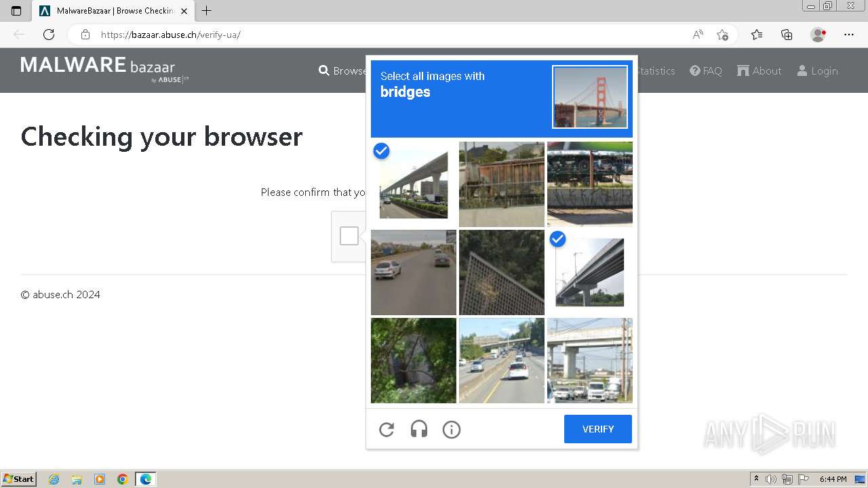Open captcha help info icon
Viewport: 868px width, 488px height.
tap(452, 429)
